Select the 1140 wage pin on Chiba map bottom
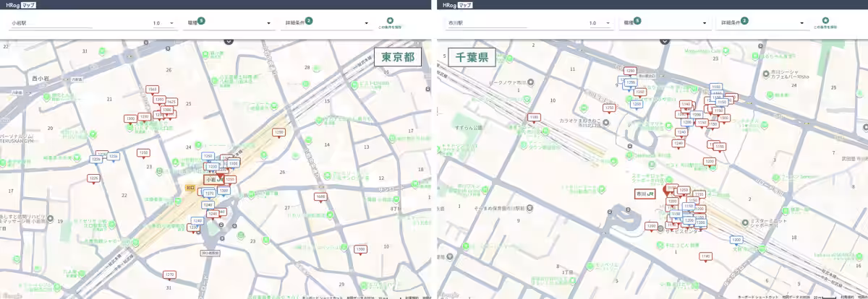Screen dimensions: 868x299 click(x=706, y=256)
